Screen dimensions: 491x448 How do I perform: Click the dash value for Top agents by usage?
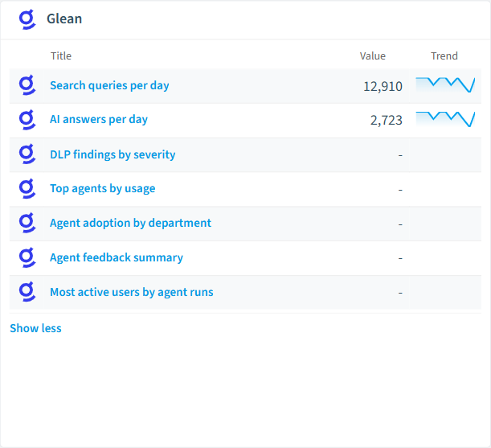pyautogui.click(x=400, y=190)
